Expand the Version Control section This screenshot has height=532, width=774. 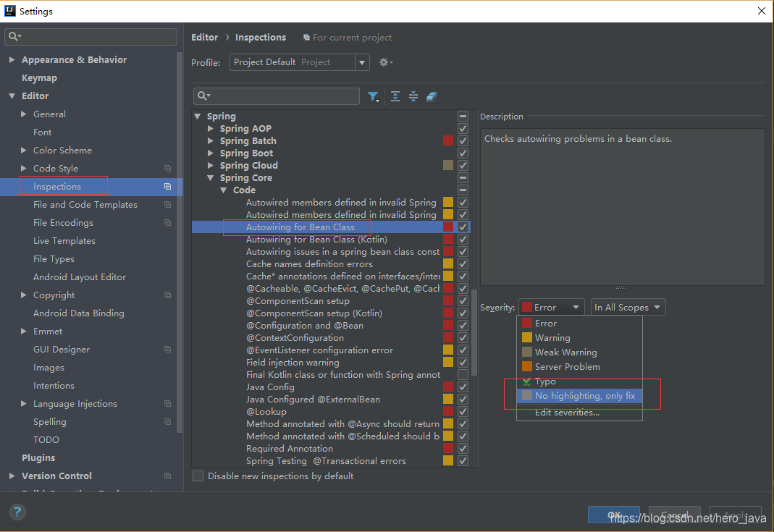point(12,476)
